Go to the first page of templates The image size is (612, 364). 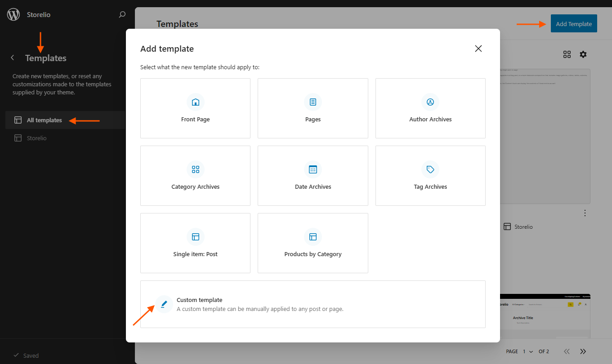(x=567, y=351)
